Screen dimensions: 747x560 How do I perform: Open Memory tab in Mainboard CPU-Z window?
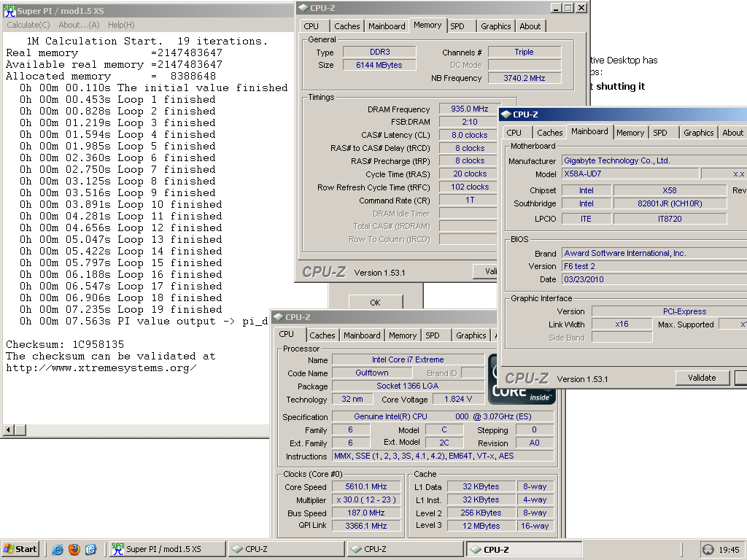(x=630, y=133)
